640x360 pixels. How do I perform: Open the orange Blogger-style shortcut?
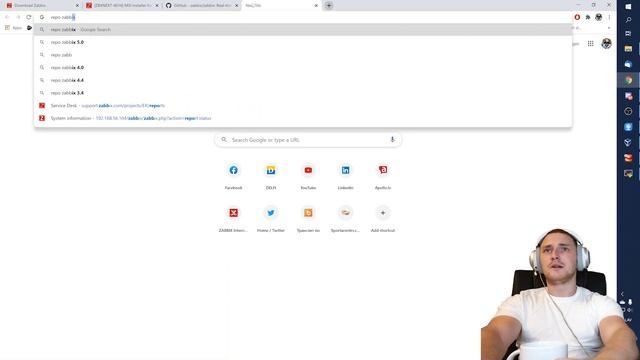tap(308, 219)
